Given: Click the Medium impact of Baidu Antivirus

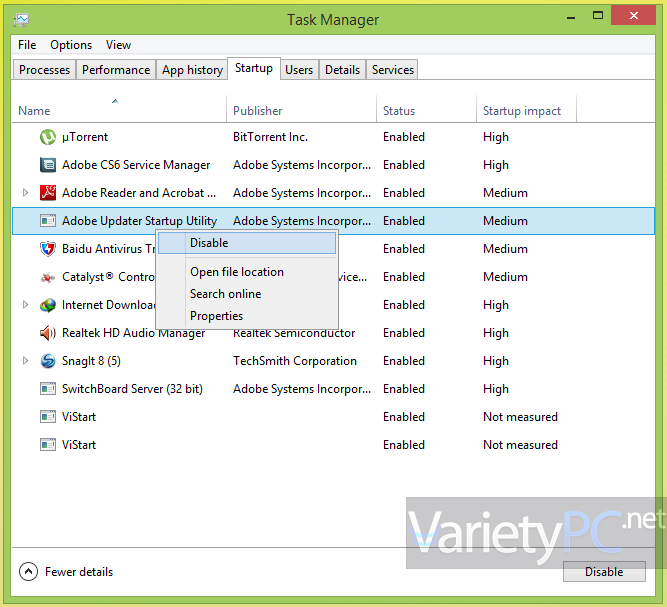Looking at the screenshot, I should tap(505, 249).
